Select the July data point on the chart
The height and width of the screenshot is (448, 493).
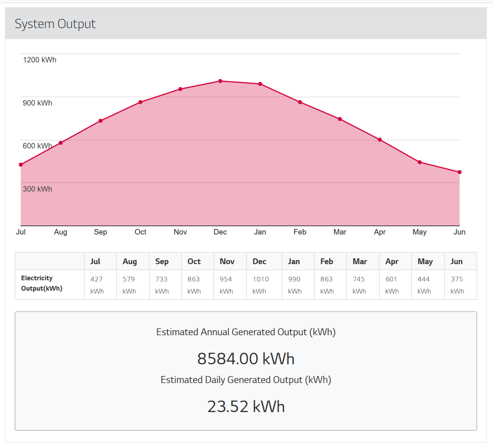[x=21, y=164]
